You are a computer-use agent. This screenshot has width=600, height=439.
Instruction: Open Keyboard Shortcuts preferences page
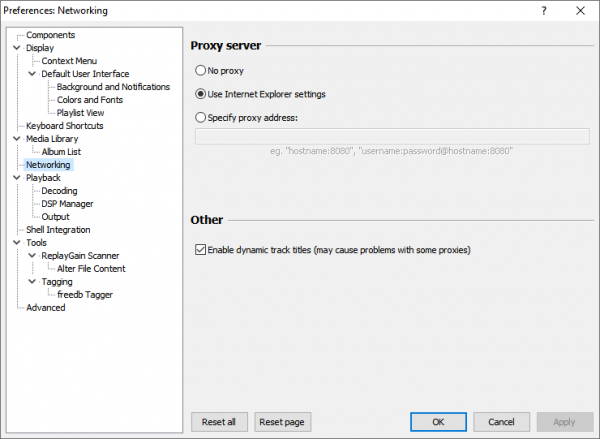[64, 126]
